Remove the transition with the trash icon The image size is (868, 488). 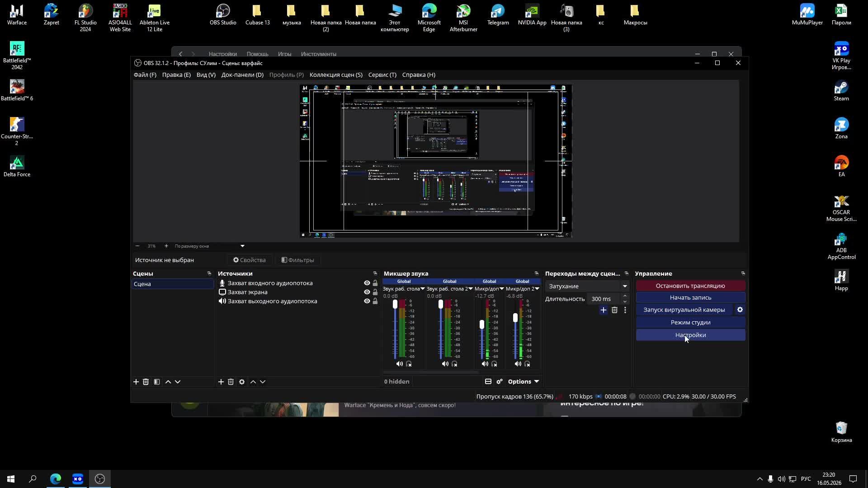pos(614,310)
